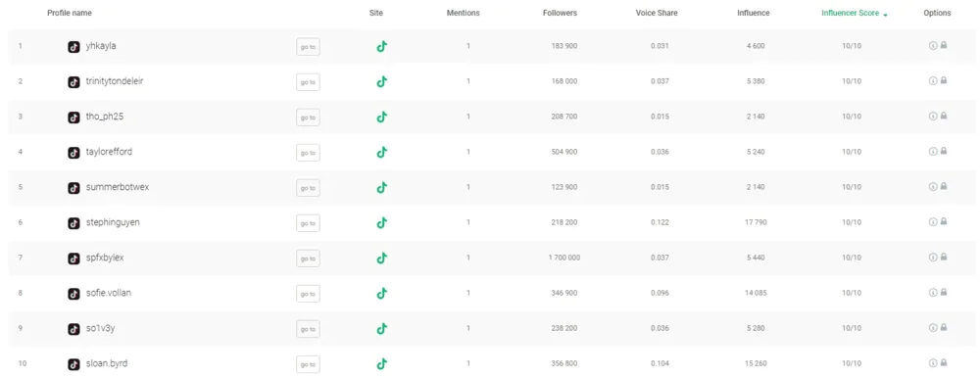Click the TikTok avatar icon beside summerbotwex
This screenshot has width=980, height=377.
pyautogui.click(x=73, y=188)
